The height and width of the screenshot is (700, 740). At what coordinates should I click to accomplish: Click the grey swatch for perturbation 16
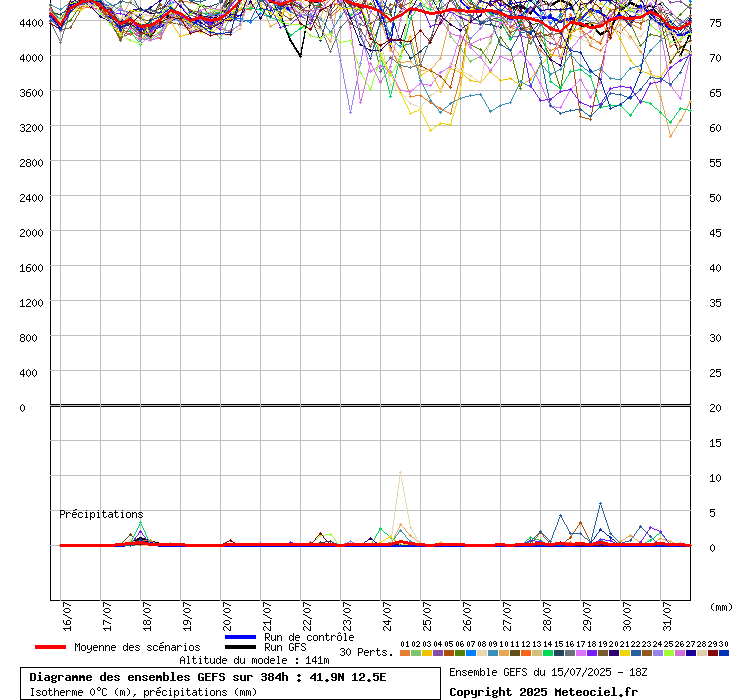[x=570, y=653]
